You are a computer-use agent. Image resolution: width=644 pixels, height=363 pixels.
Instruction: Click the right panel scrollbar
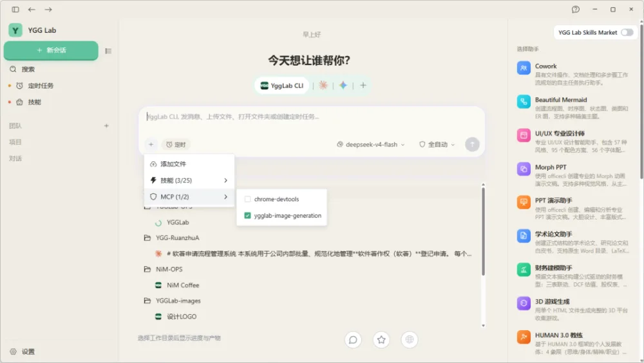click(641, 101)
